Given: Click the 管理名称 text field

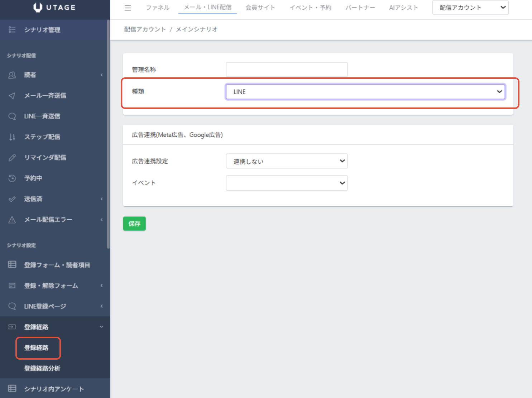Looking at the screenshot, I should (x=287, y=69).
